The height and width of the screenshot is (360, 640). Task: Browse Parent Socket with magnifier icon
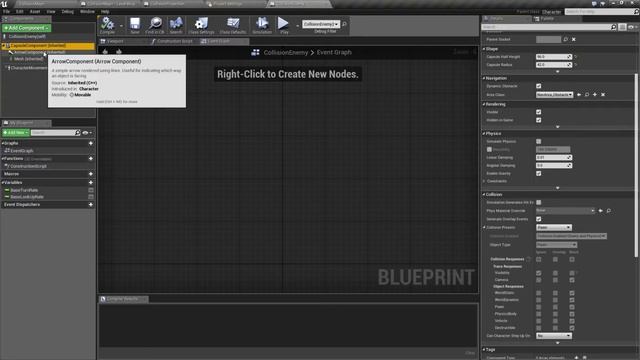(565, 40)
